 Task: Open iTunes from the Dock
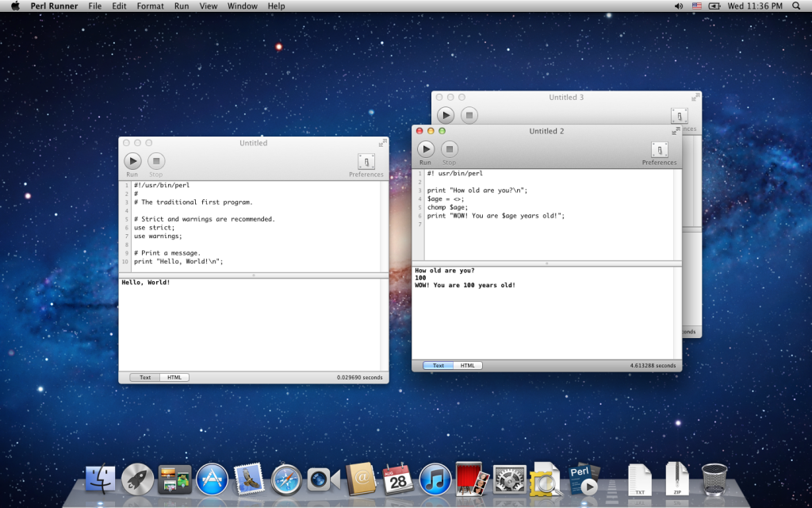[435, 479]
